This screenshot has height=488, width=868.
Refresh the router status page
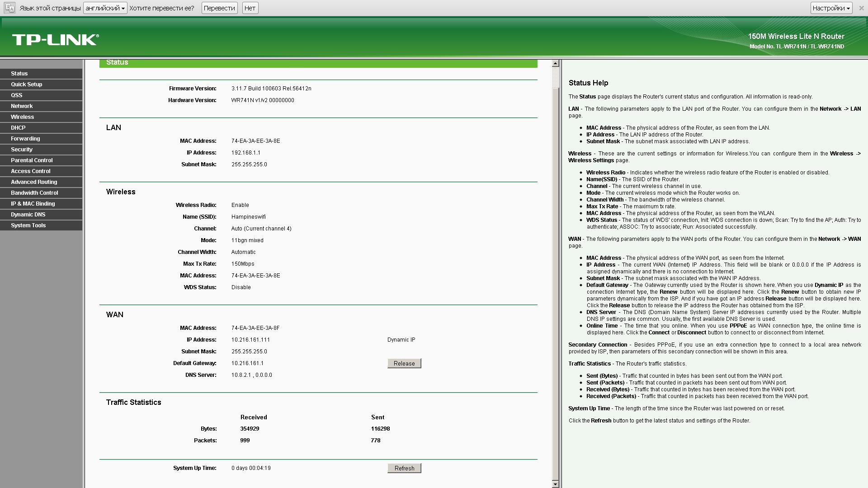point(404,468)
